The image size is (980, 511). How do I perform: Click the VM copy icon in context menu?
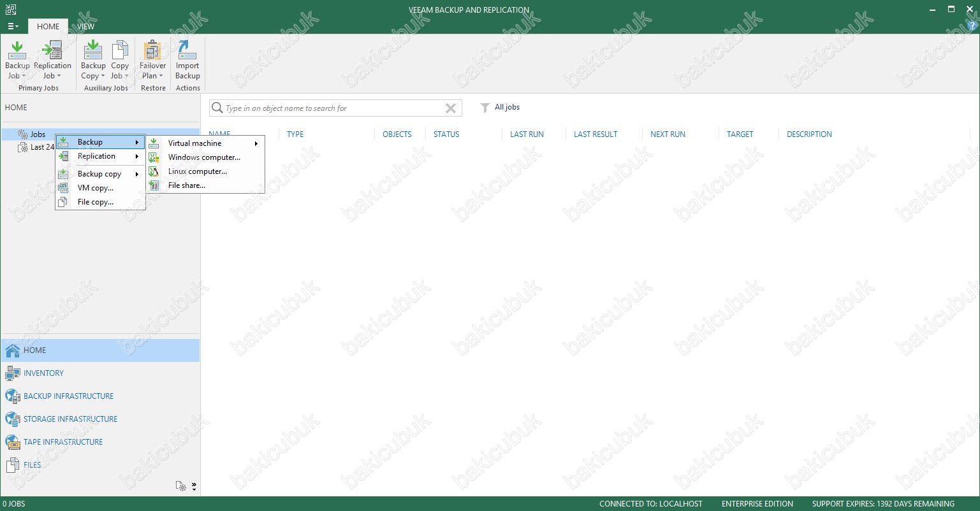(63, 188)
